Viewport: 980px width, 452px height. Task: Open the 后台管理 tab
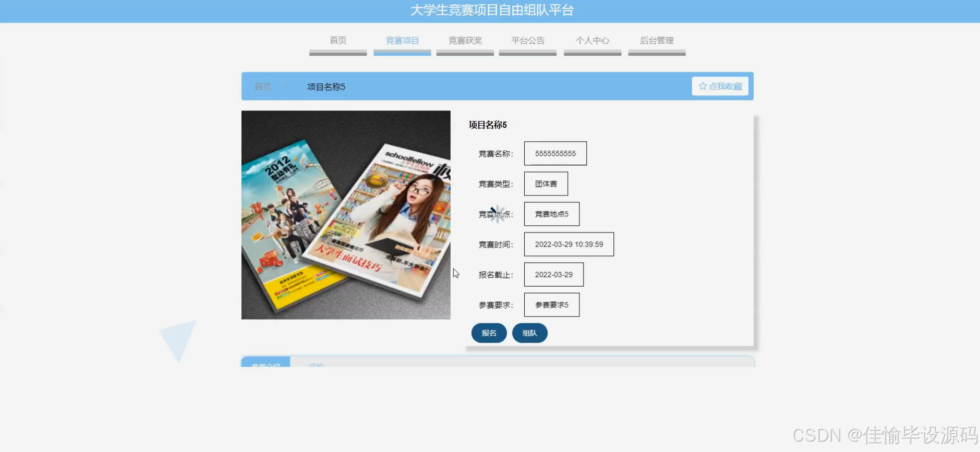(657, 41)
